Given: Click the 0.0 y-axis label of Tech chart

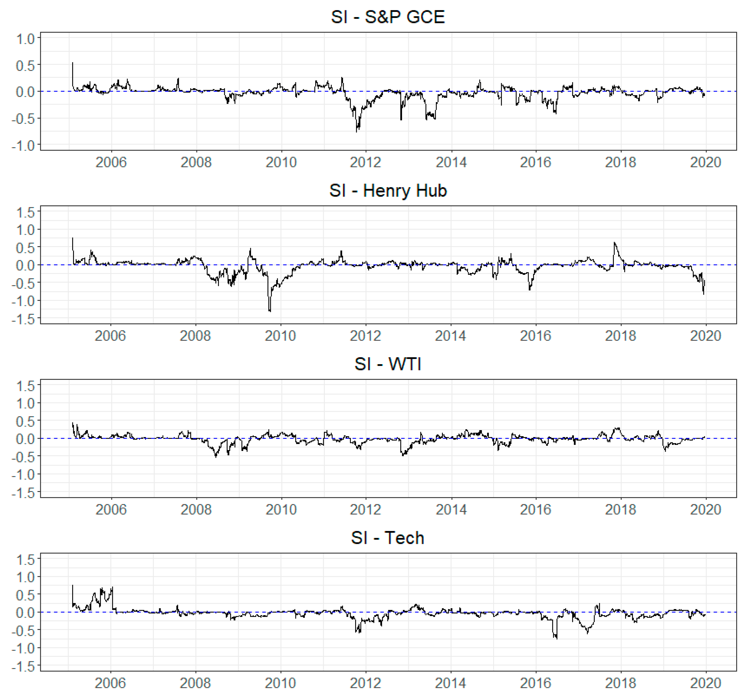Looking at the screenshot, I should [x=25, y=612].
